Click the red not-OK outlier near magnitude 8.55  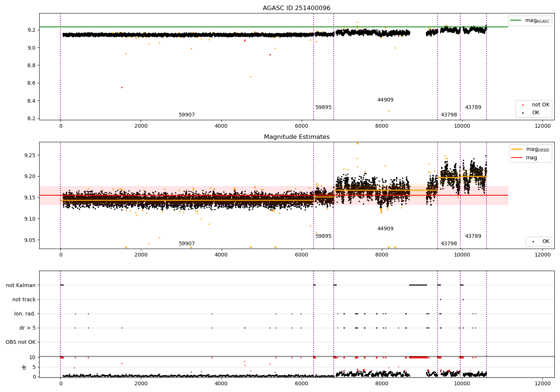[x=121, y=88]
